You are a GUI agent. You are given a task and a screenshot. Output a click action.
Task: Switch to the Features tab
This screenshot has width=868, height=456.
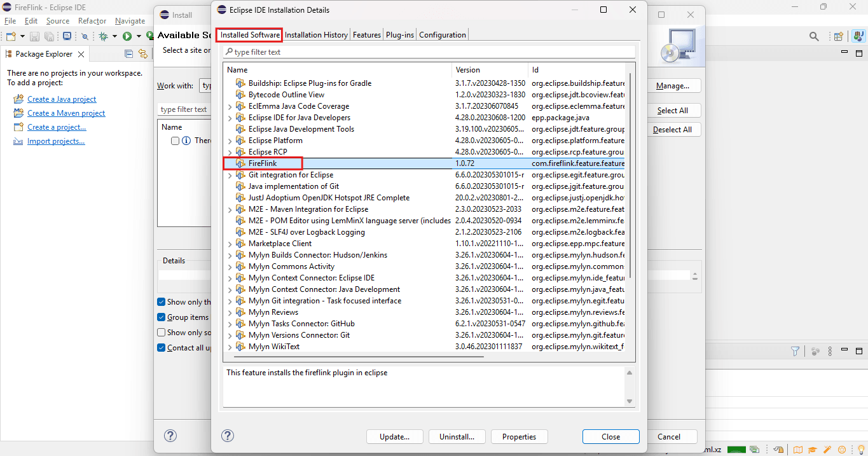(367, 35)
